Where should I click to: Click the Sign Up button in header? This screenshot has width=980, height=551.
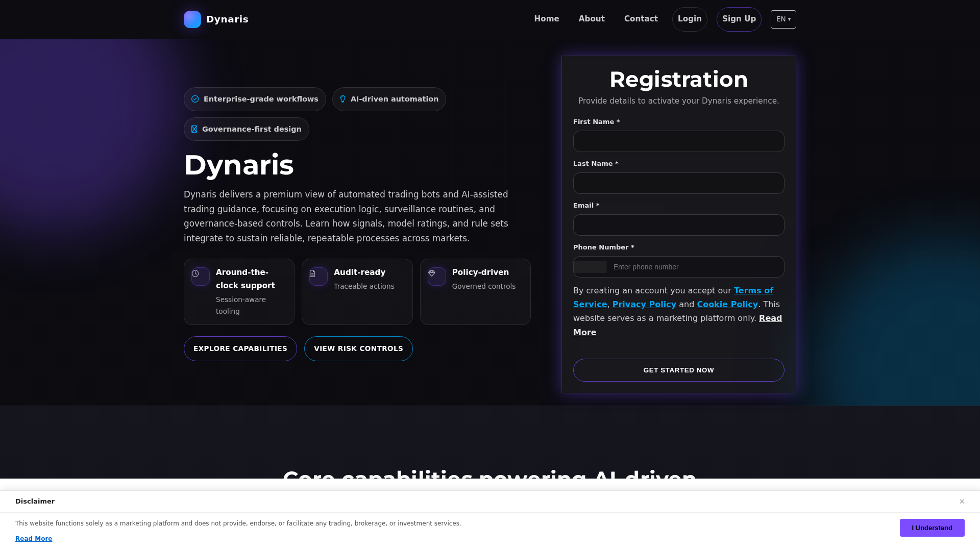click(x=739, y=19)
